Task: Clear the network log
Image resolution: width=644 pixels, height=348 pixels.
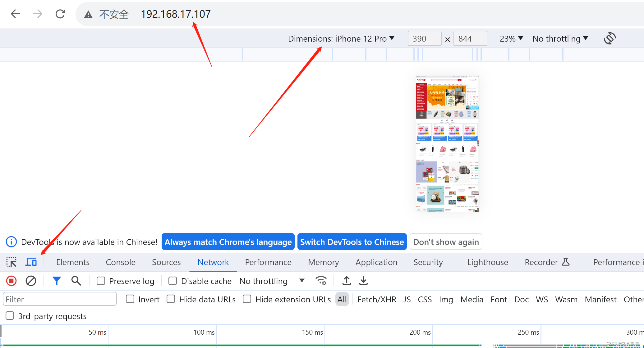Action: 31,281
